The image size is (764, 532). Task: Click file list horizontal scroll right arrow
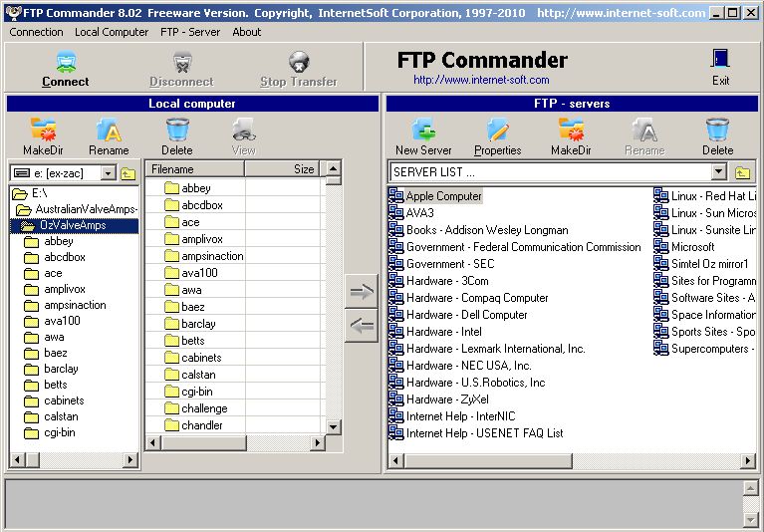point(317,443)
